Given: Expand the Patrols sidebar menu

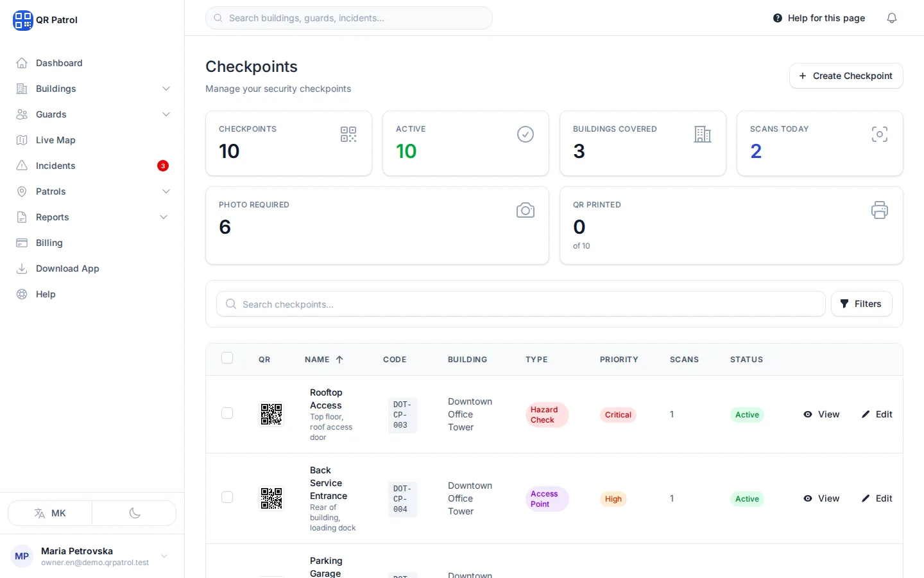Looking at the screenshot, I should click(92, 191).
